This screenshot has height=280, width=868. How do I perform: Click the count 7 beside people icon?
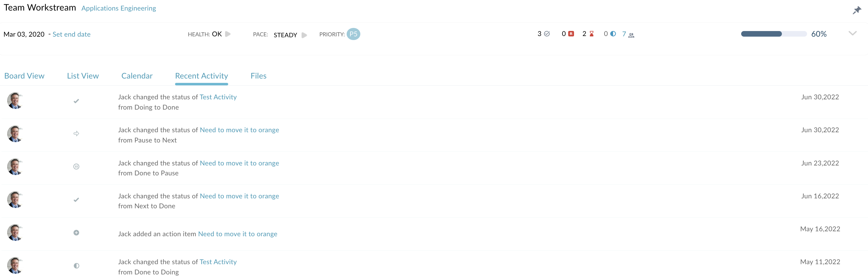[x=624, y=34]
